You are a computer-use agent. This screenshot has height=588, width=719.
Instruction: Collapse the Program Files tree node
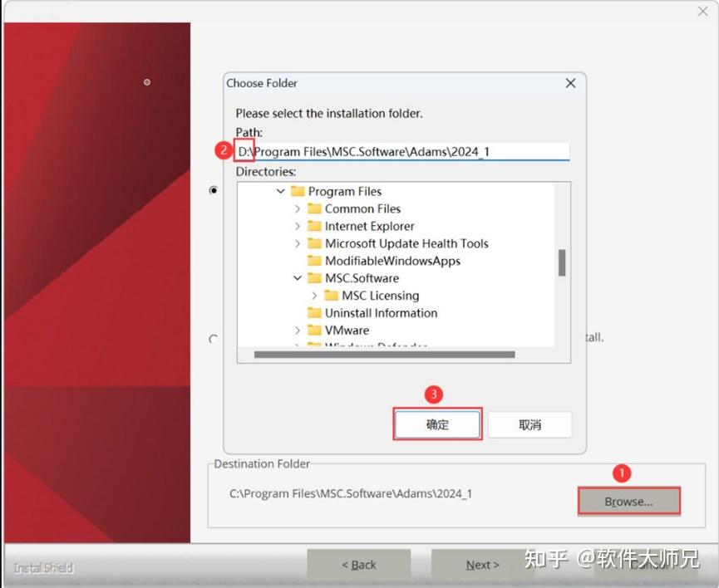[x=281, y=191]
